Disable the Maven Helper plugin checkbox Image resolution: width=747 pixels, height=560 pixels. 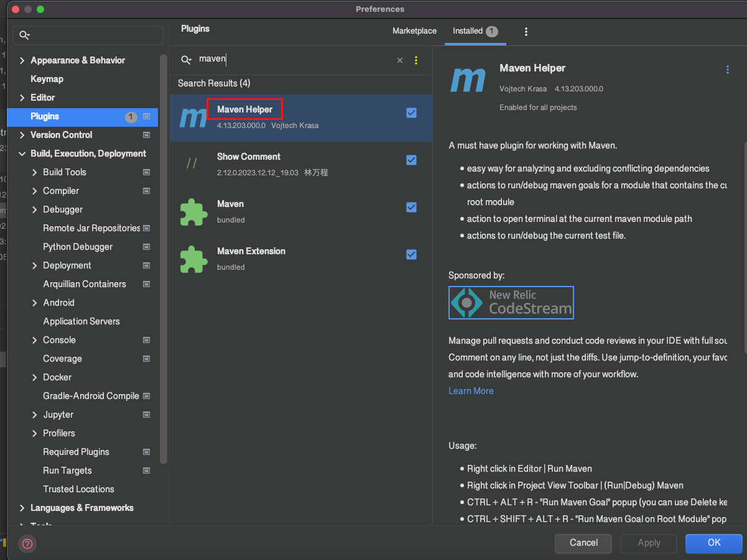411,112
